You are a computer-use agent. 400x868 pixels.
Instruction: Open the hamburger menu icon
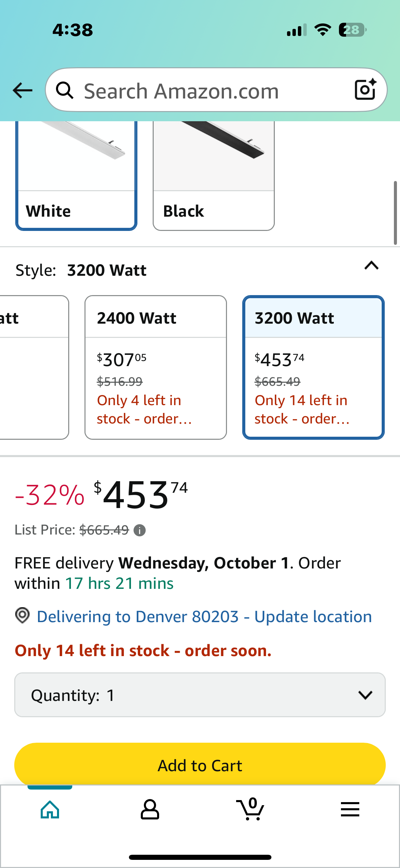(350, 810)
